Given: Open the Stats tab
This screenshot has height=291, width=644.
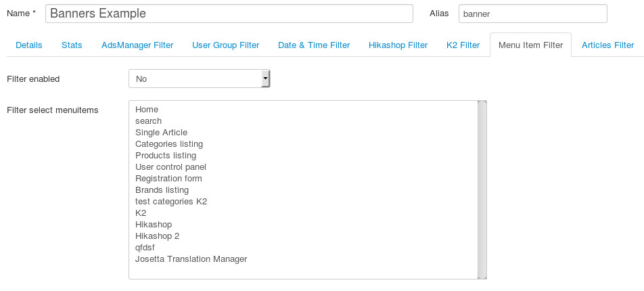Looking at the screenshot, I should (x=72, y=45).
